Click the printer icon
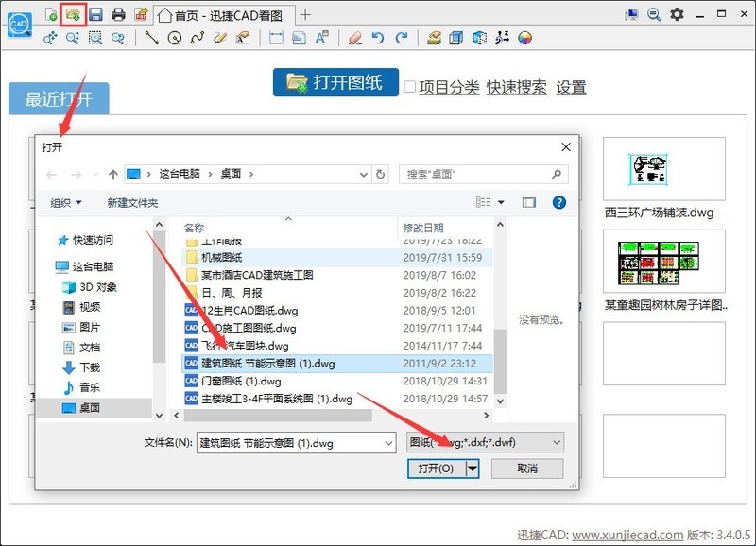756x546 pixels. [x=118, y=14]
